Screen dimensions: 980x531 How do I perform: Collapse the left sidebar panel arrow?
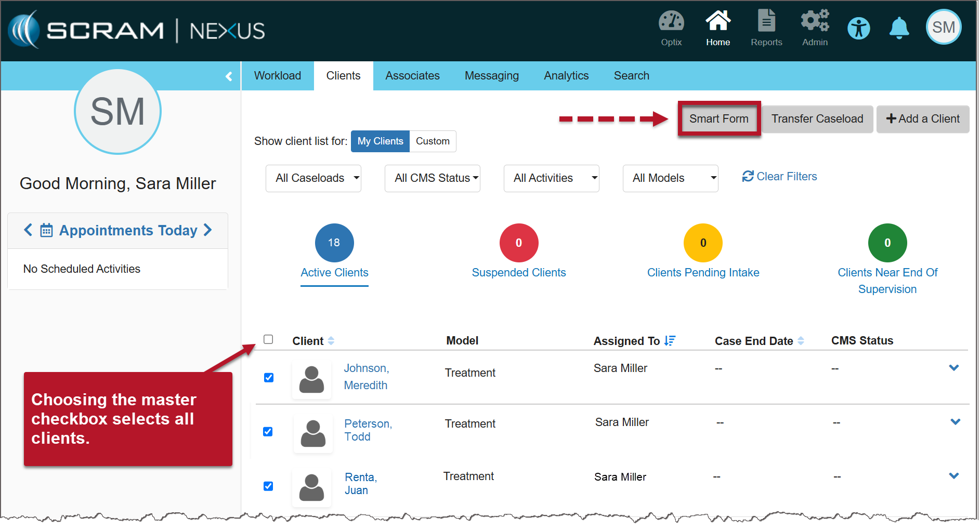[229, 76]
